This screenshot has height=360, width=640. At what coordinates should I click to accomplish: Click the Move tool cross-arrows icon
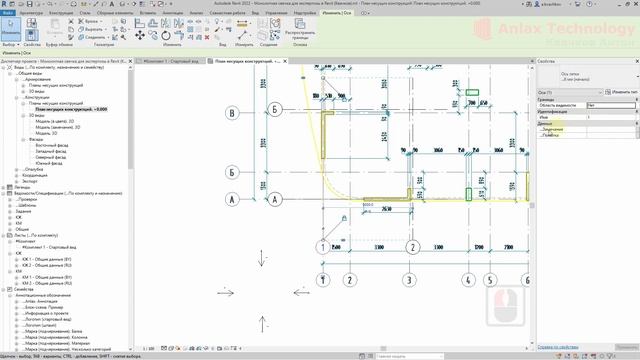(140, 36)
